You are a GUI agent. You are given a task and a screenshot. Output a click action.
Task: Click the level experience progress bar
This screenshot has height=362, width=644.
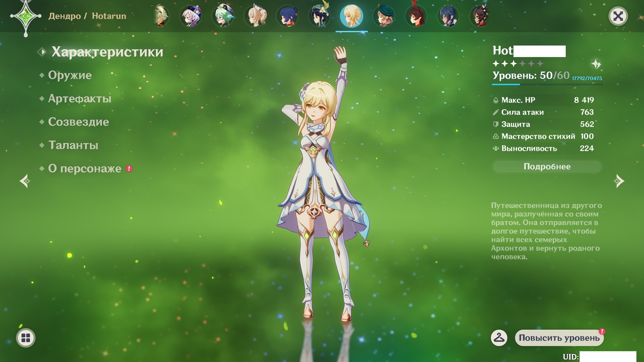click(547, 84)
